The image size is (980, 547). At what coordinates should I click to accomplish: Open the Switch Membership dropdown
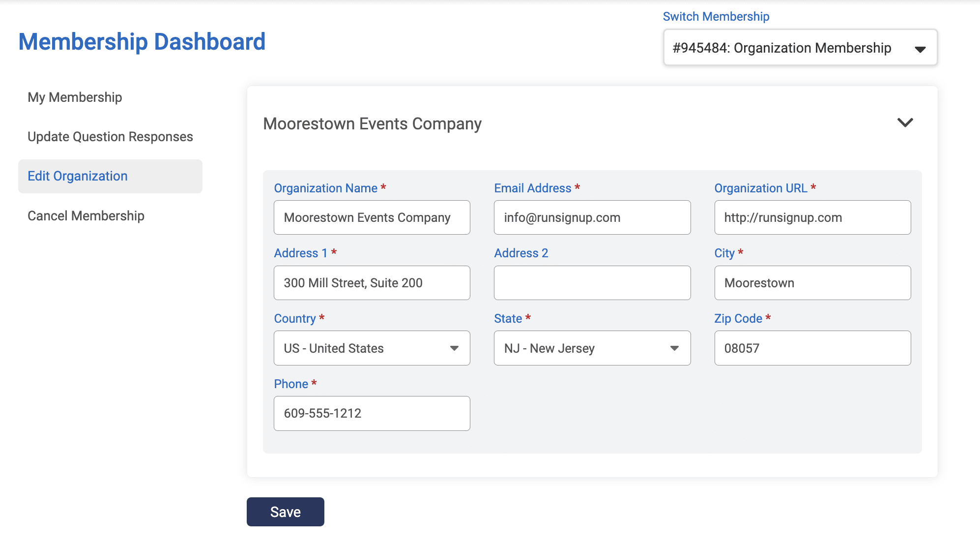coord(800,48)
